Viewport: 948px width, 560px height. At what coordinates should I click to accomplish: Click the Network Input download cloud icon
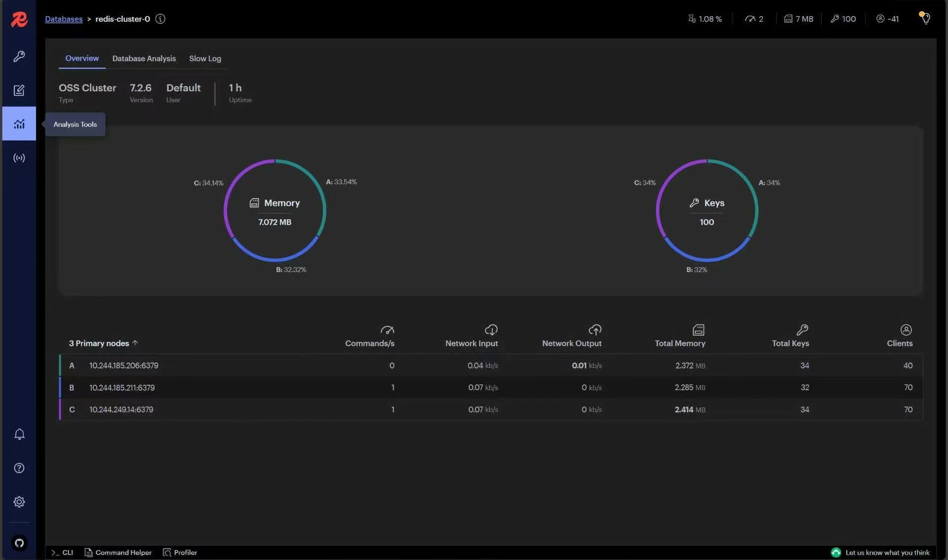491,329
